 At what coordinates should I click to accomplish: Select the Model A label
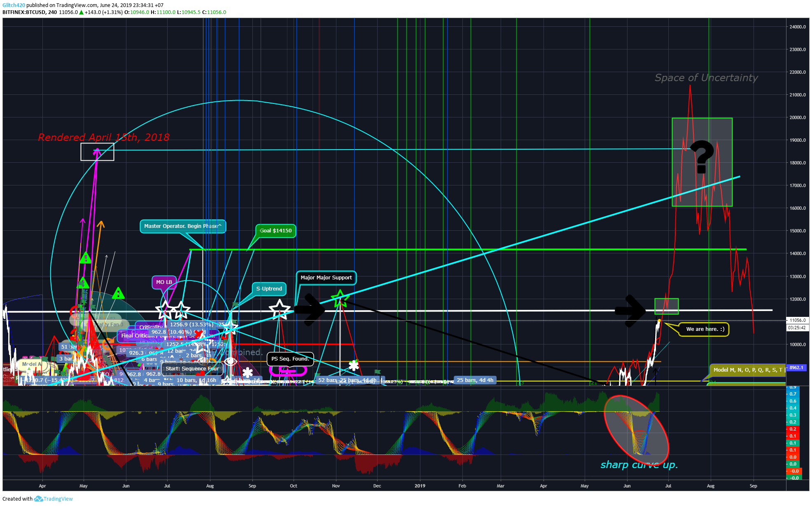click(x=32, y=364)
